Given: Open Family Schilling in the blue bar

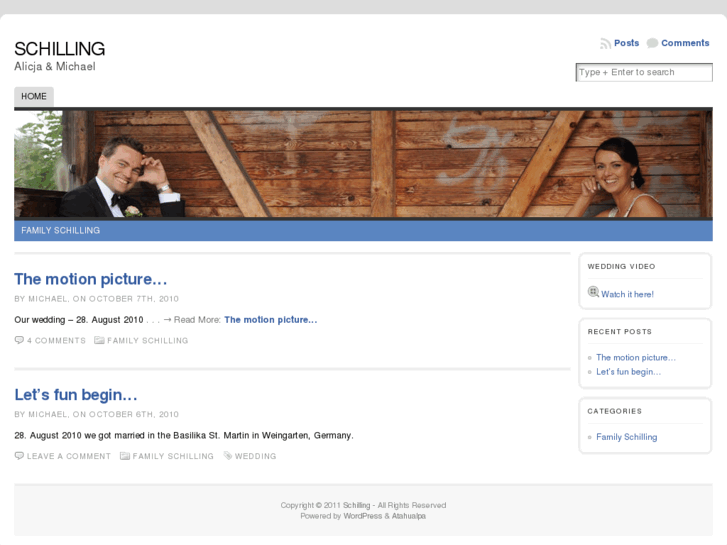Looking at the screenshot, I should coord(60,231).
